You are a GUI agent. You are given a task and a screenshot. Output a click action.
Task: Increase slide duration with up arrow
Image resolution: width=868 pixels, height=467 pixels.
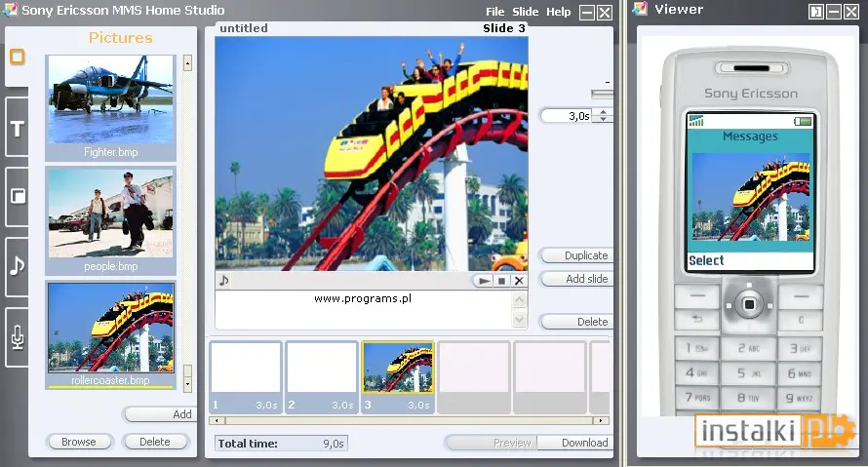[x=604, y=112]
